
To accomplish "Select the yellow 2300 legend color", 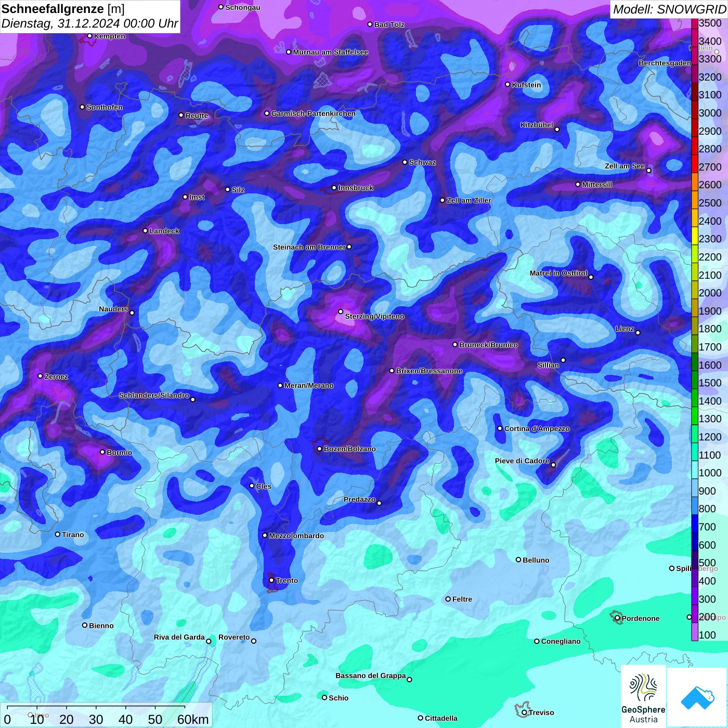I will [695, 236].
